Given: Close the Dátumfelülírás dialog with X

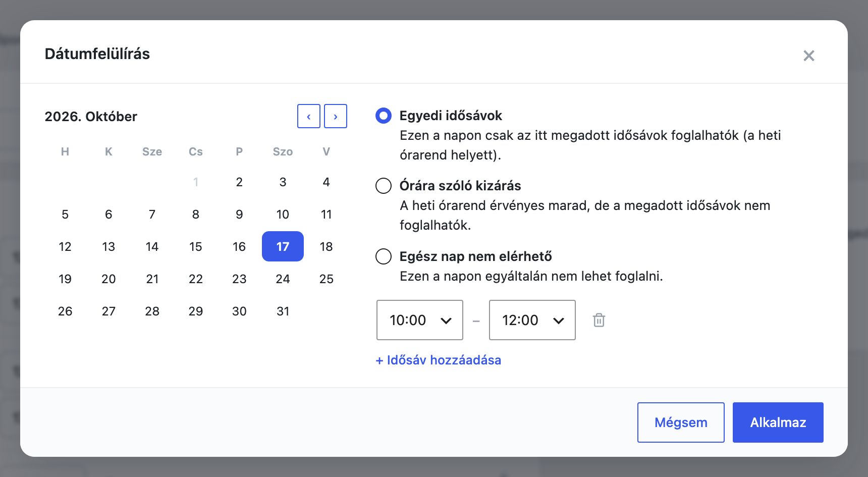Looking at the screenshot, I should (x=809, y=56).
